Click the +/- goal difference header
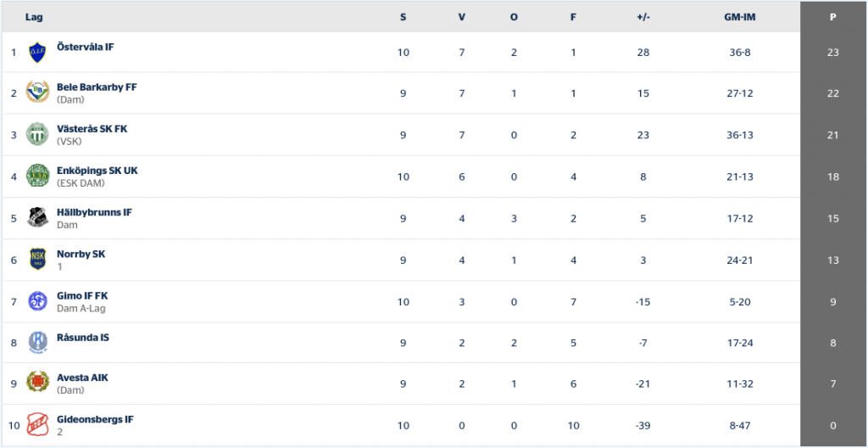The width and height of the screenshot is (868, 448). click(643, 17)
